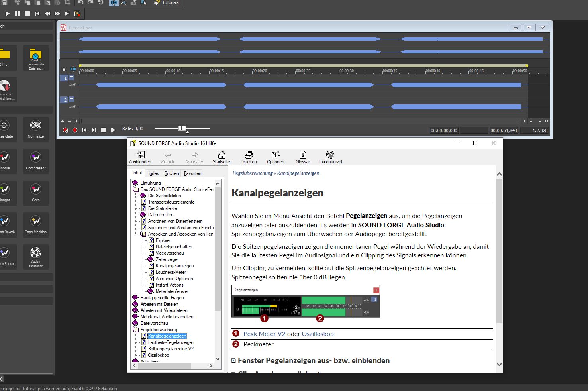Click the Startseite home icon in help
The height and width of the screenshot is (391, 588).
pyautogui.click(x=221, y=157)
